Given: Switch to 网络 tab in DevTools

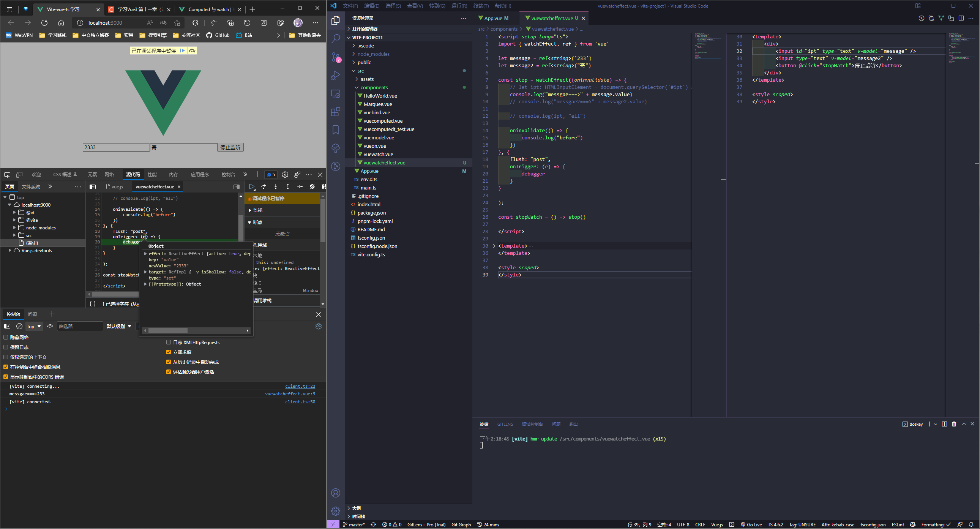Looking at the screenshot, I should 109,175.
